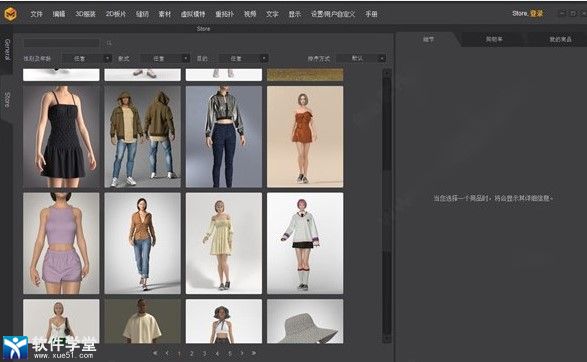Select the metallic cropped jacket outfit
This screenshot has height=362, width=587.
224,137
